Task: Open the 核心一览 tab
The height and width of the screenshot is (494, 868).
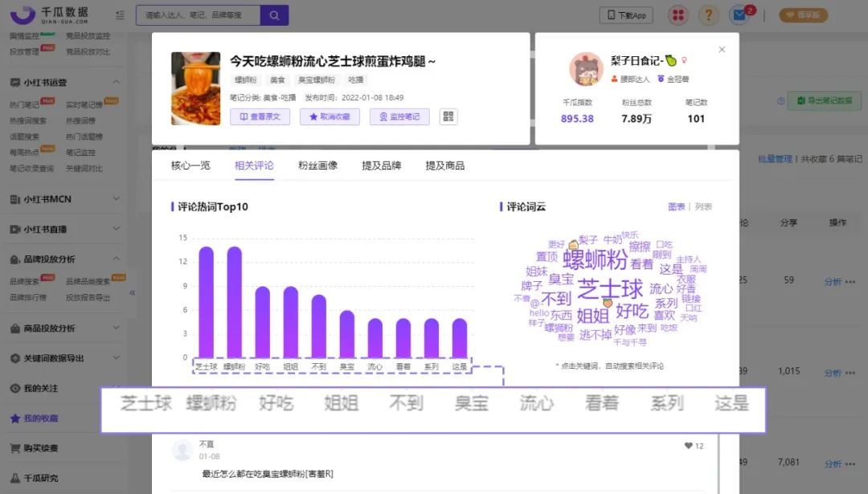Action: (190, 165)
